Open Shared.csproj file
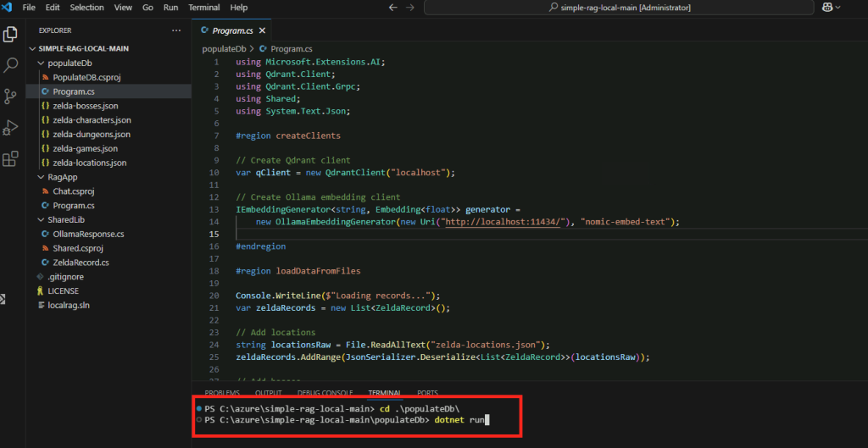Image resolution: width=868 pixels, height=448 pixels. coord(78,248)
